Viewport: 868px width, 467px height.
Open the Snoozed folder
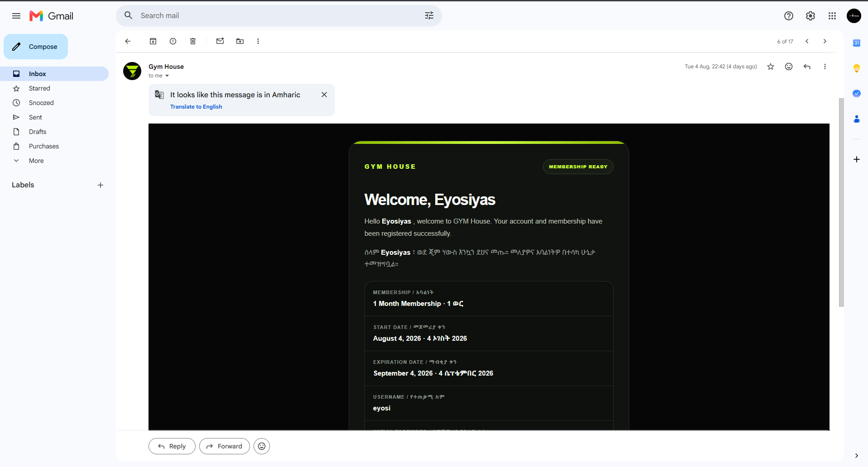coord(54,103)
